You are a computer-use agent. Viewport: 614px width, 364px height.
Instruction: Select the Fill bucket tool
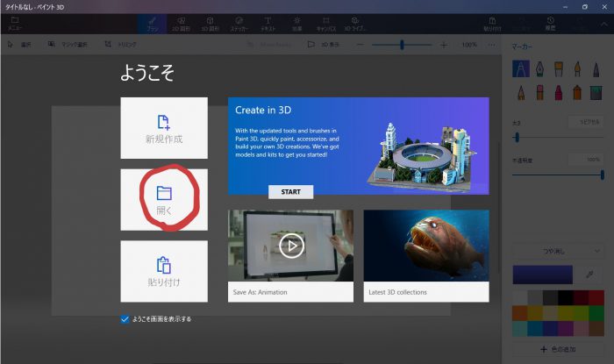[x=596, y=93]
